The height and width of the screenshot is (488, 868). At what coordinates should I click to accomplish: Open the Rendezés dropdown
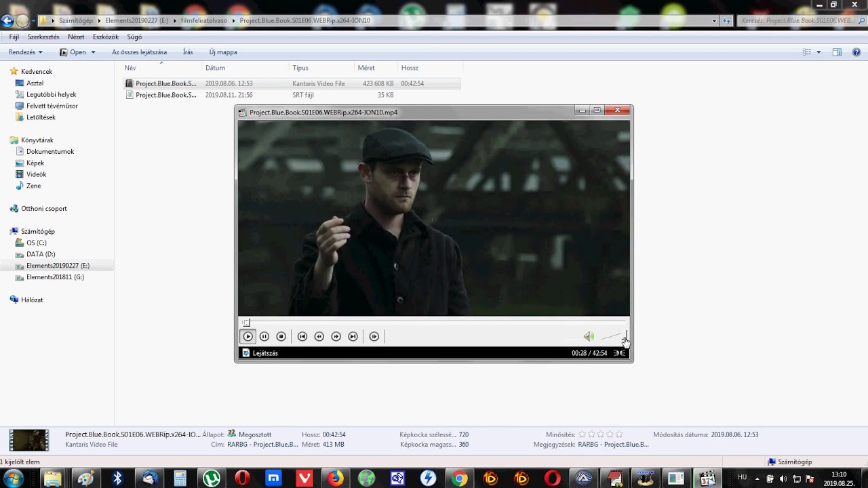[x=26, y=52]
